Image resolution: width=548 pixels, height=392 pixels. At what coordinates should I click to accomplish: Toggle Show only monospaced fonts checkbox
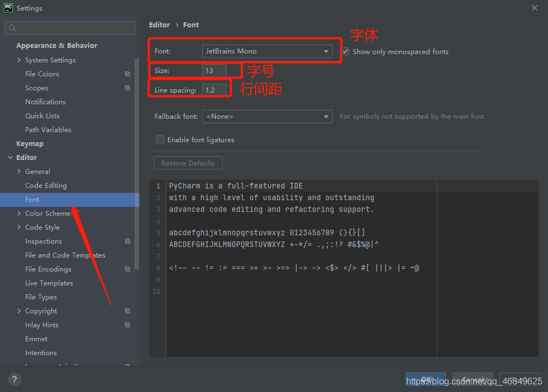point(345,52)
